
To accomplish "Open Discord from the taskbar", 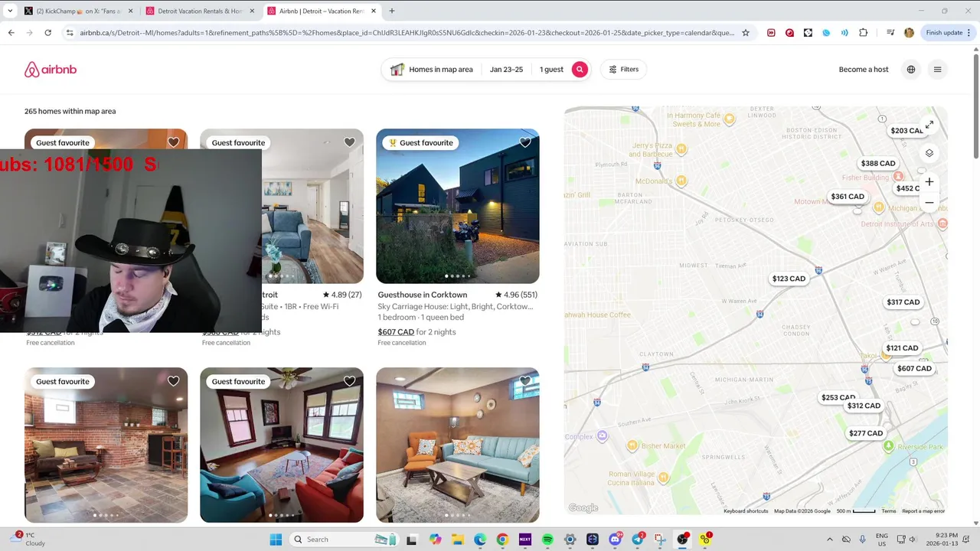I will pos(615,540).
